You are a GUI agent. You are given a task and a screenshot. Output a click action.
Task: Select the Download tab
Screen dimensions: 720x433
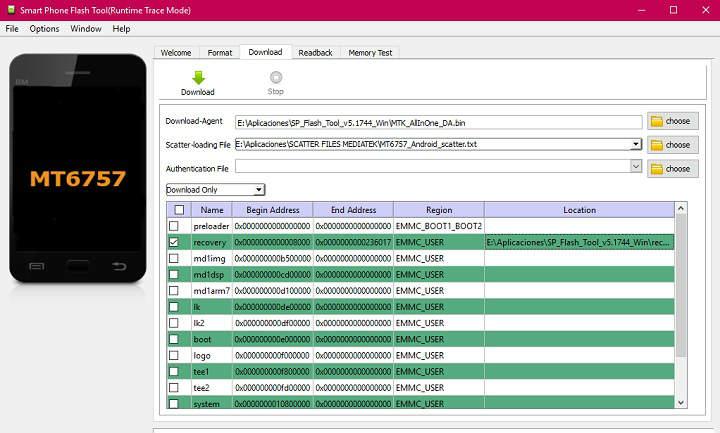pyautogui.click(x=265, y=52)
